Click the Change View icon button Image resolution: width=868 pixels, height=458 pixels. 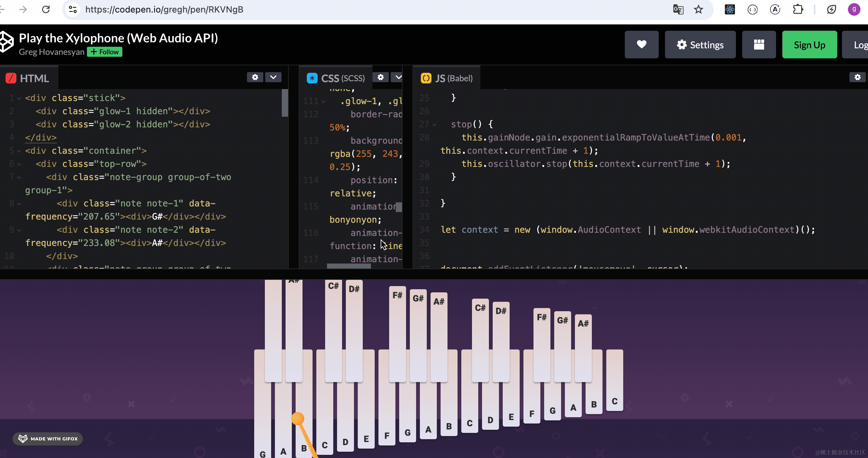(x=759, y=45)
